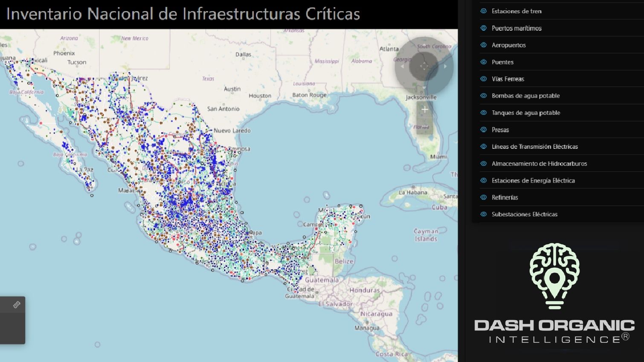Select Almacenamiento de Hidrocarburos layer
This screenshot has width=644, height=362.
(539, 164)
